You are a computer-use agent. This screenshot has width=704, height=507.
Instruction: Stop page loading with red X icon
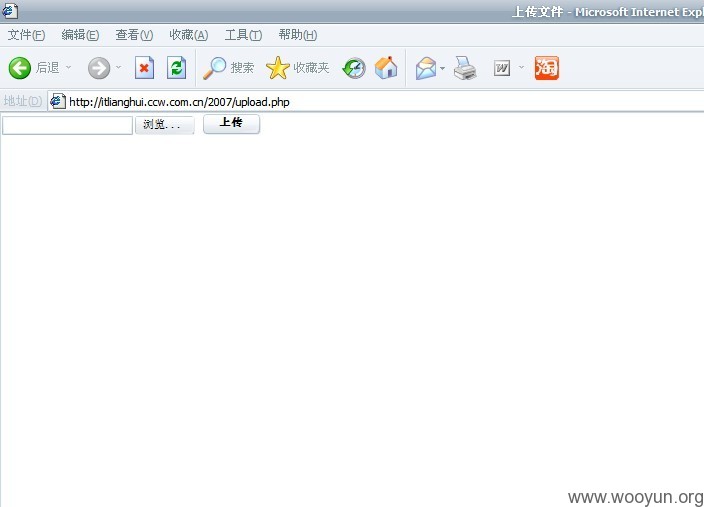tap(145, 68)
